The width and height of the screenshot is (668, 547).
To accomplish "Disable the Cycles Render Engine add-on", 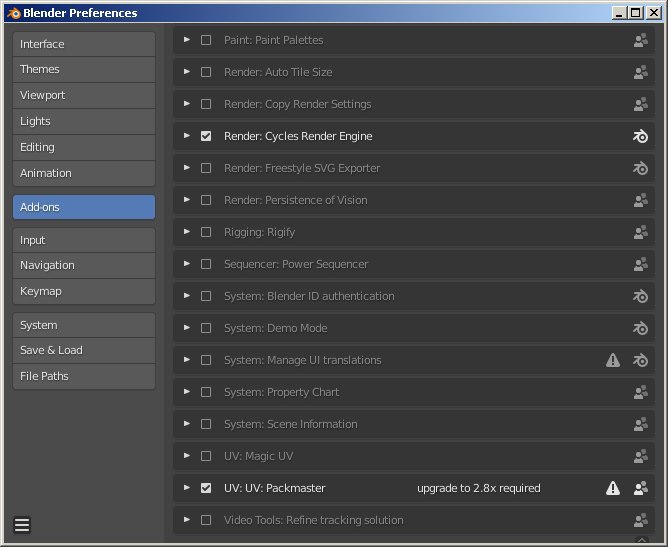I will 206,136.
